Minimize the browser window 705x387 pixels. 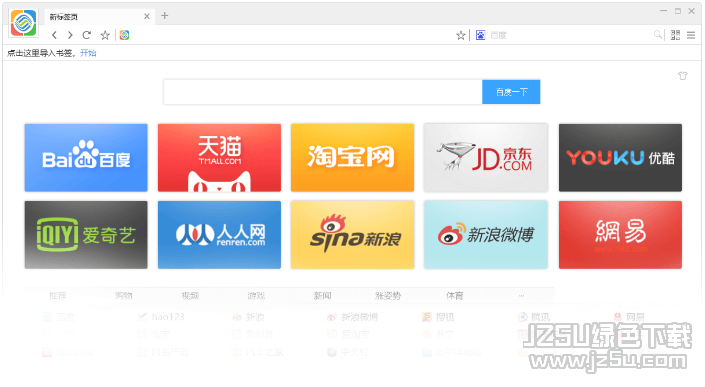point(664,11)
